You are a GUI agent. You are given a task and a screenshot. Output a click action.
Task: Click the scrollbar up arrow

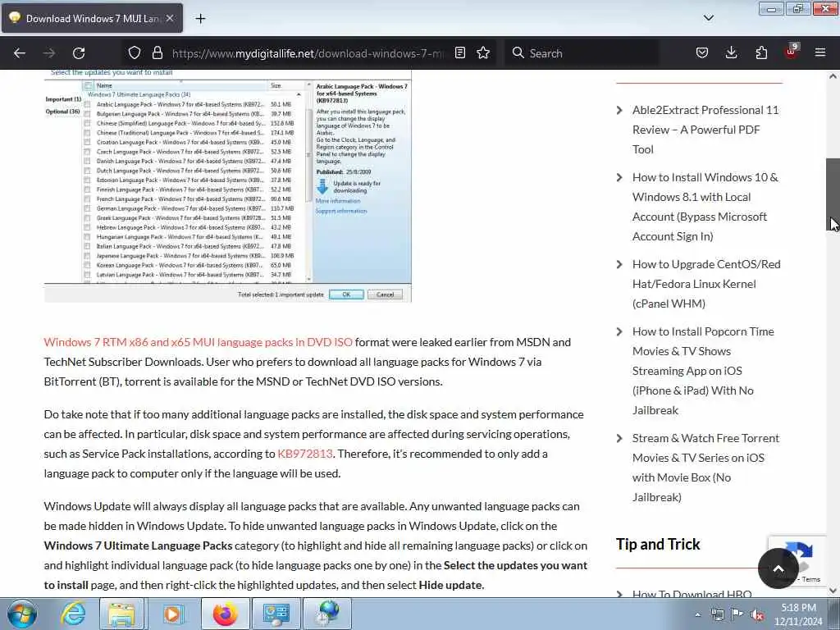click(833, 76)
